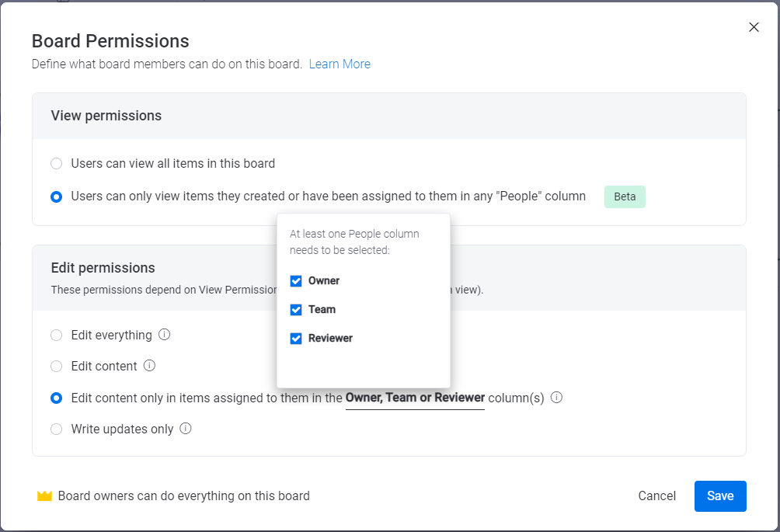Image resolution: width=780 pixels, height=532 pixels.
Task: Select Users can view all items option
Action: 57,164
